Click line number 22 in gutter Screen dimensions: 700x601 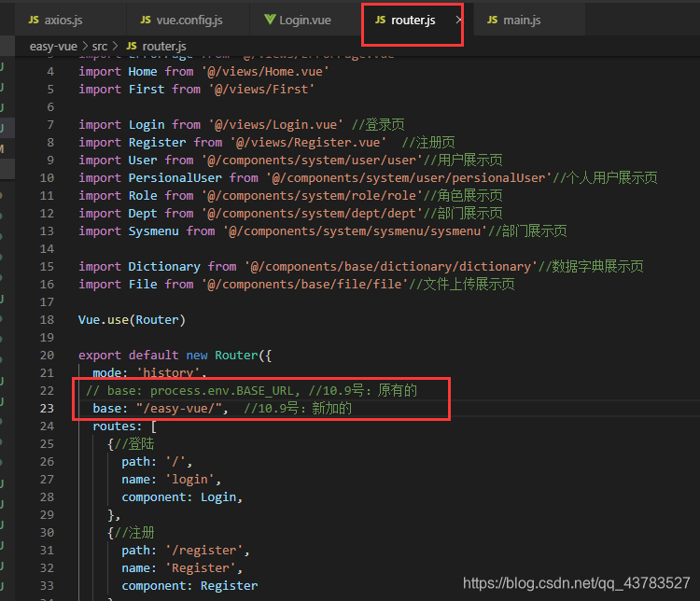coord(47,391)
